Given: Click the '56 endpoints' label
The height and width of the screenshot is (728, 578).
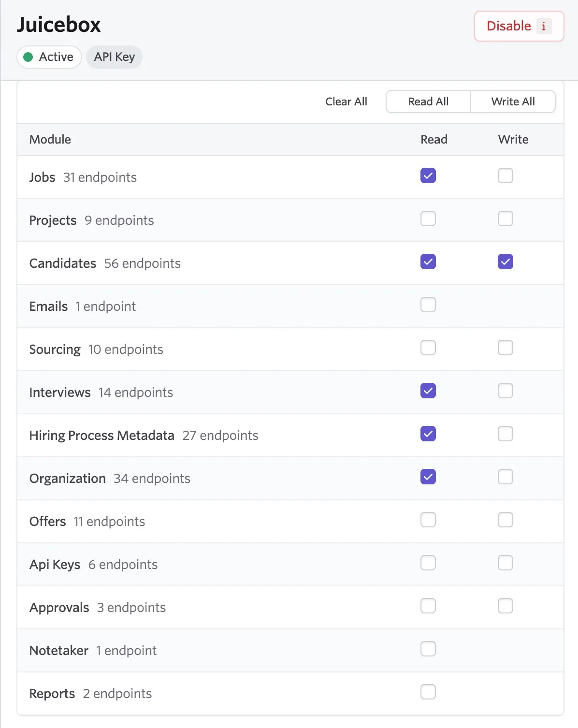Looking at the screenshot, I should point(143,263).
